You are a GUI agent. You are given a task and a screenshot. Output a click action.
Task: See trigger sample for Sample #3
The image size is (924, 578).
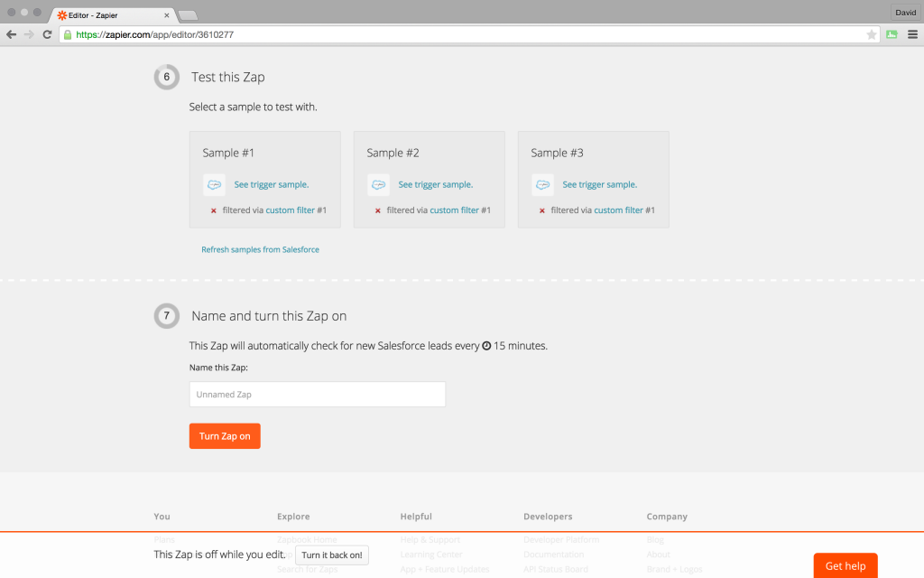pos(600,184)
